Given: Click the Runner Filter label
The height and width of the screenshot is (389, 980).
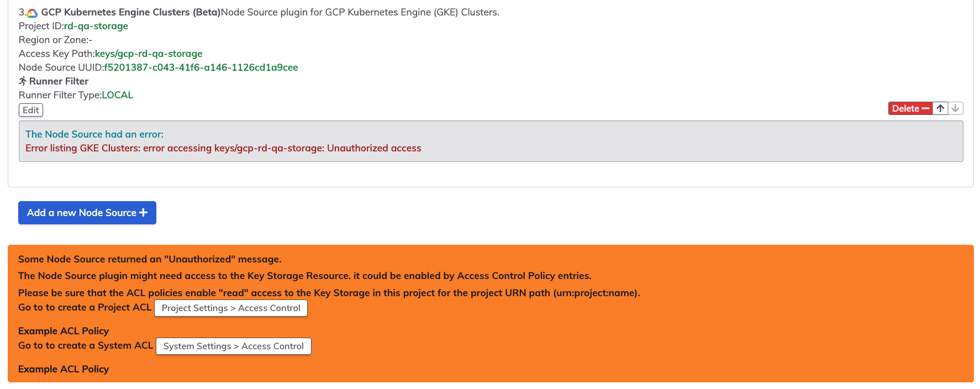Looking at the screenshot, I should point(59,81).
